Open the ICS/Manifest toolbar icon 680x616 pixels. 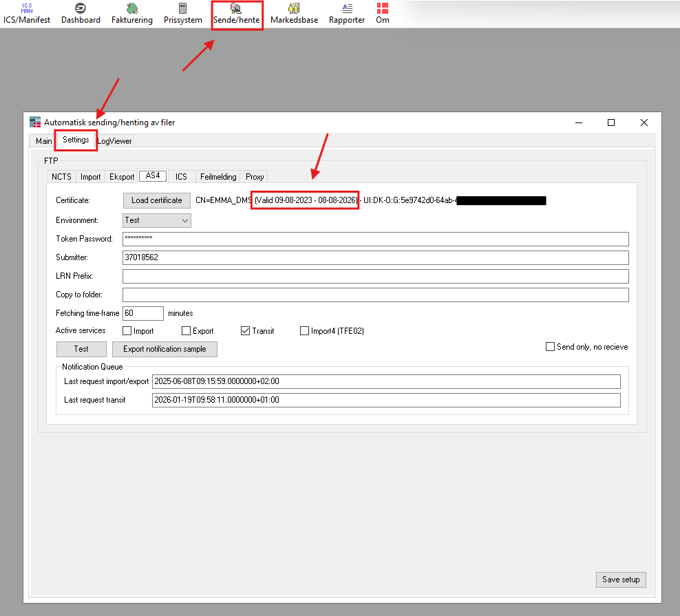pyautogui.click(x=27, y=13)
